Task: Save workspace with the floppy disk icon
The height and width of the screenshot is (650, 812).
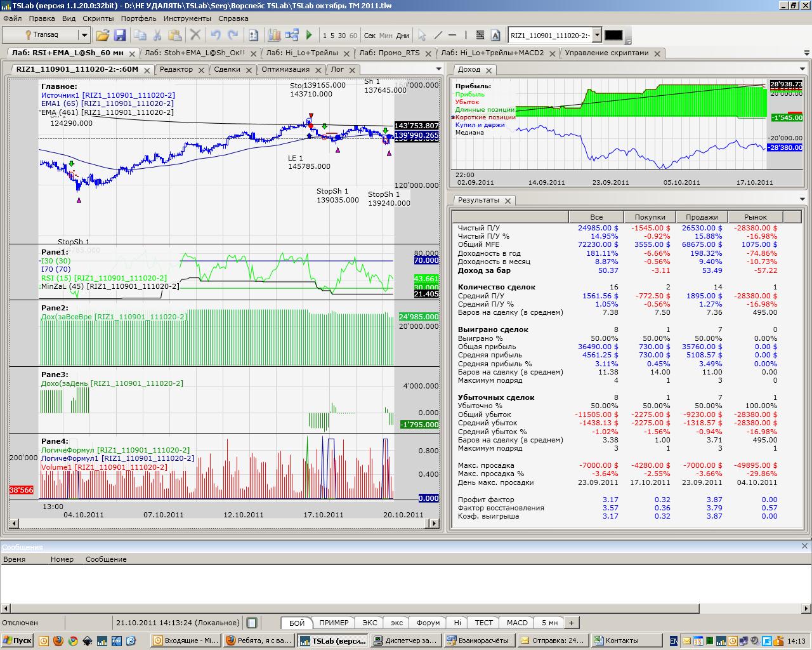Action: tap(119, 36)
